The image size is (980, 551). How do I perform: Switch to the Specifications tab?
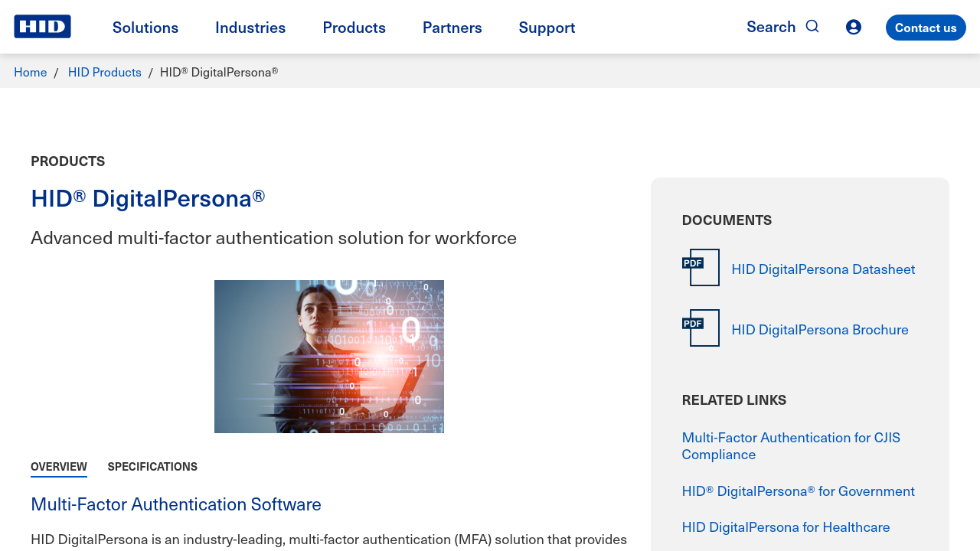tap(152, 467)
